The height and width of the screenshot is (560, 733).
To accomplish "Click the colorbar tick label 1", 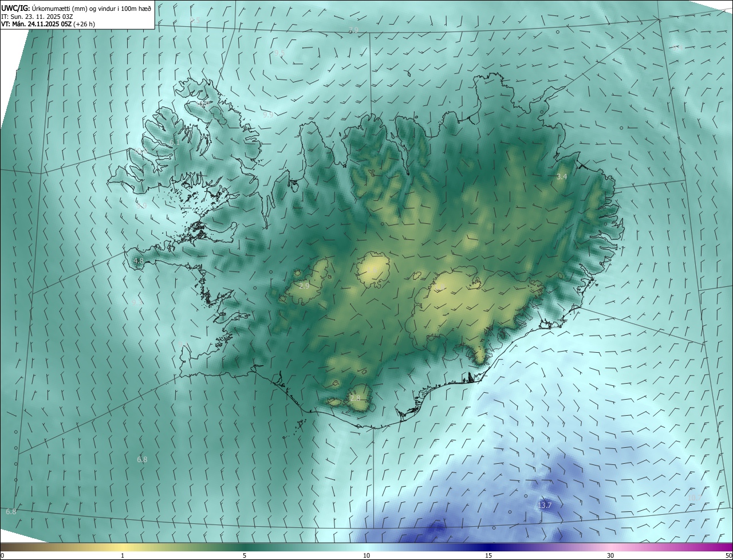I will click(x=123, y=555).
